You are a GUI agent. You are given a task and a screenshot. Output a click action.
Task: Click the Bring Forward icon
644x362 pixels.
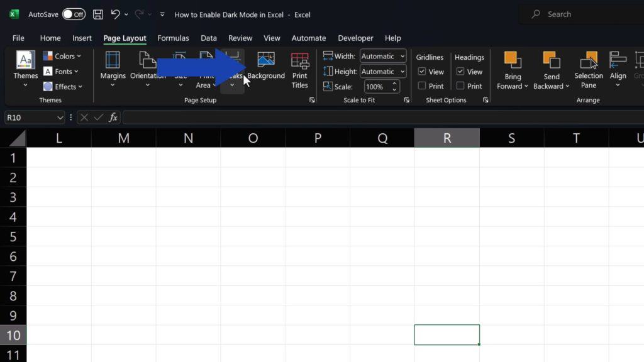coord(512,60)
